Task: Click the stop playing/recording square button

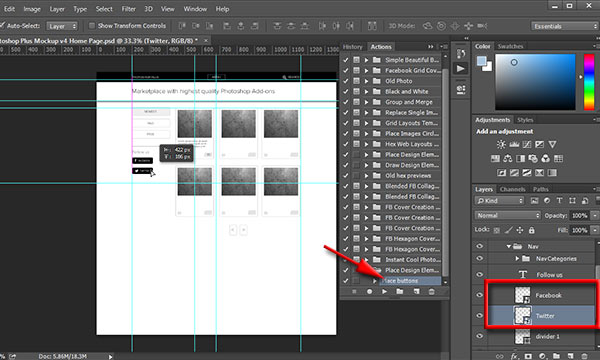Action: tap(354, 292)
